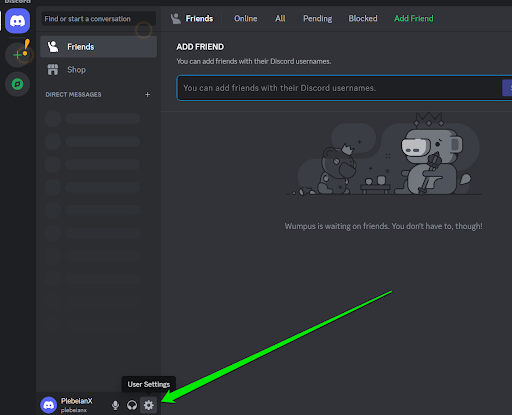Open User Settings gear icon

coord(148,405)
